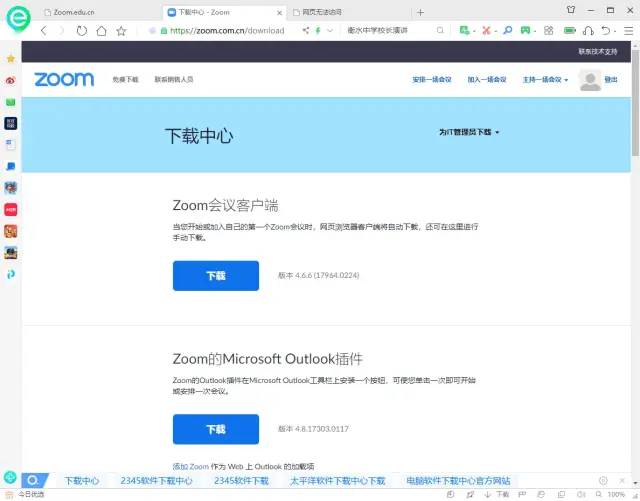Click the browser refresh icon
Viewport: 640px width, 501px height.
tap(81, 31)
